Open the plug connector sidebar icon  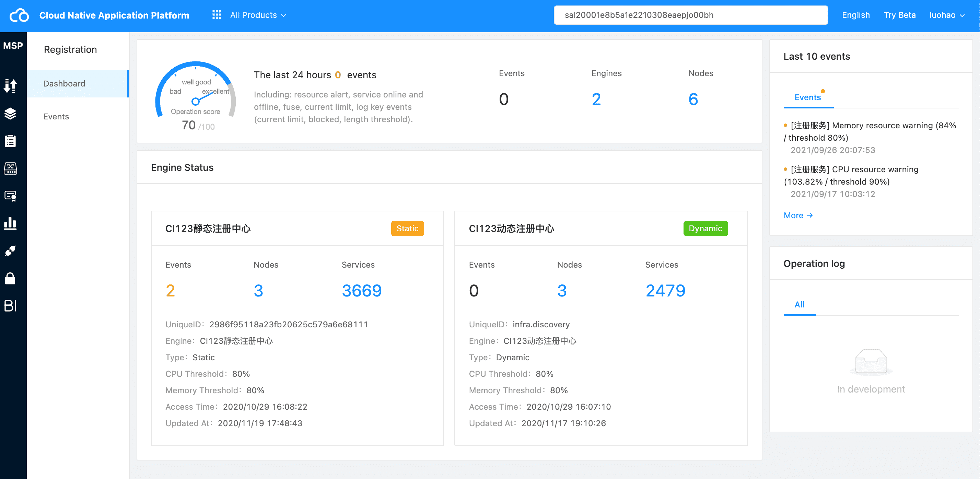(x=10, y=251)
